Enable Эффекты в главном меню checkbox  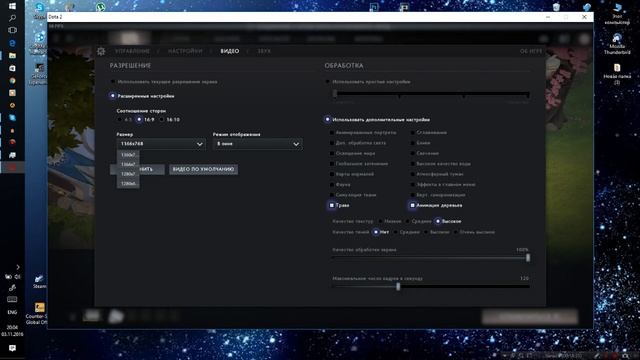pyautogui.click(x=413, y=184)
